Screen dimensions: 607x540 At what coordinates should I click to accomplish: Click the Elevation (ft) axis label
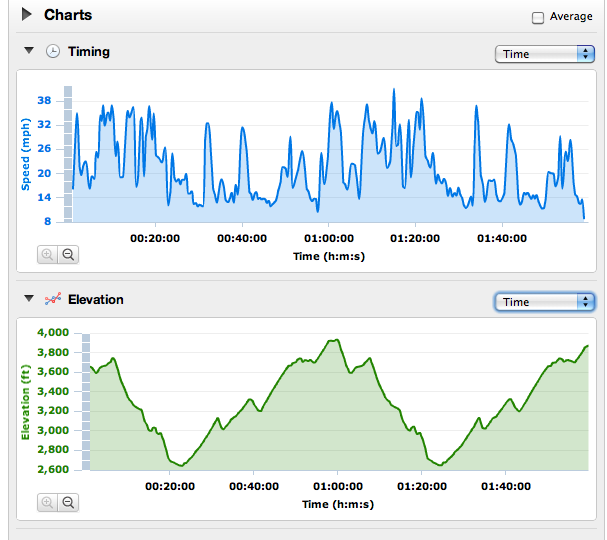(x=26, y=402)
